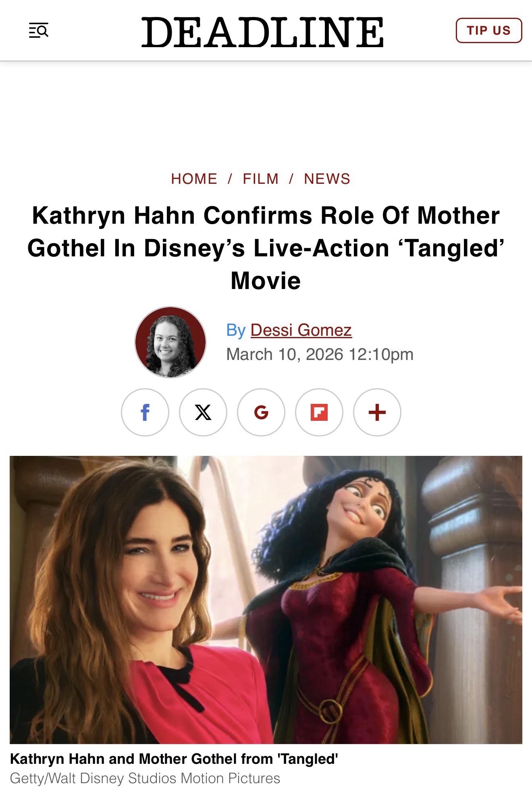Share article on X

coord(203,412)
